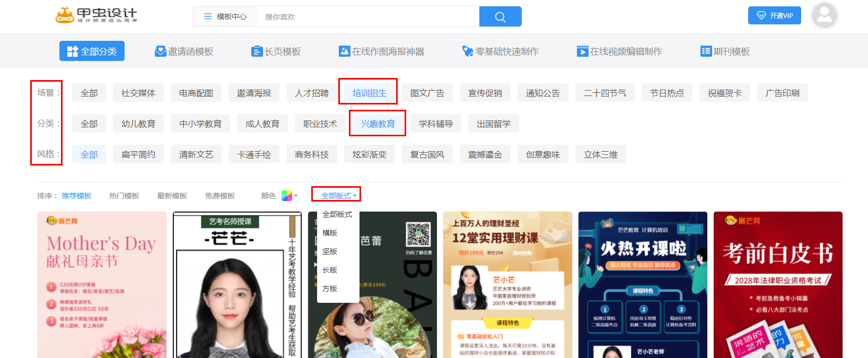Select the 电商配图 scene filter
This screenshot has width=868, height=358.
coord(196,93)
